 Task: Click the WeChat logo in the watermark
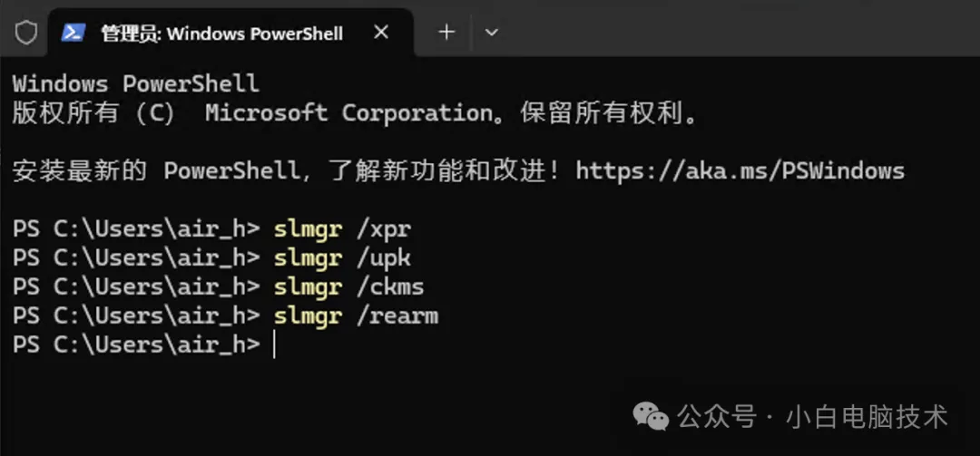pos(651,416)
